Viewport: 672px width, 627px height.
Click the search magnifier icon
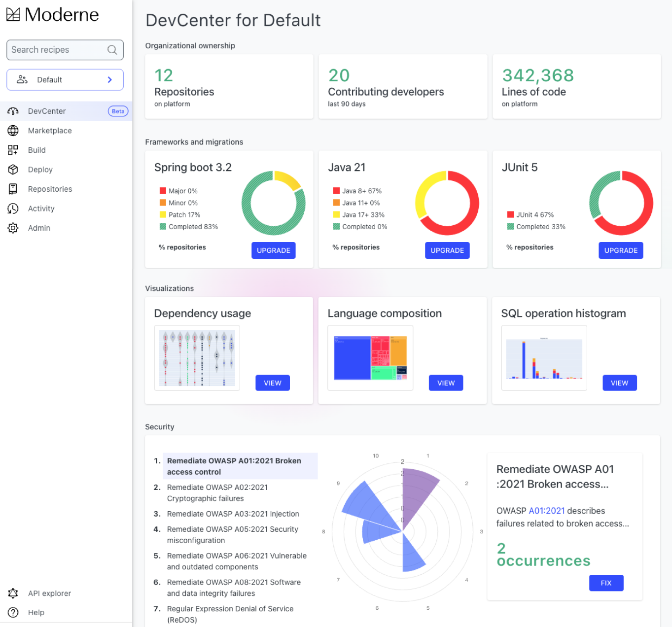(x=112, y=50)
